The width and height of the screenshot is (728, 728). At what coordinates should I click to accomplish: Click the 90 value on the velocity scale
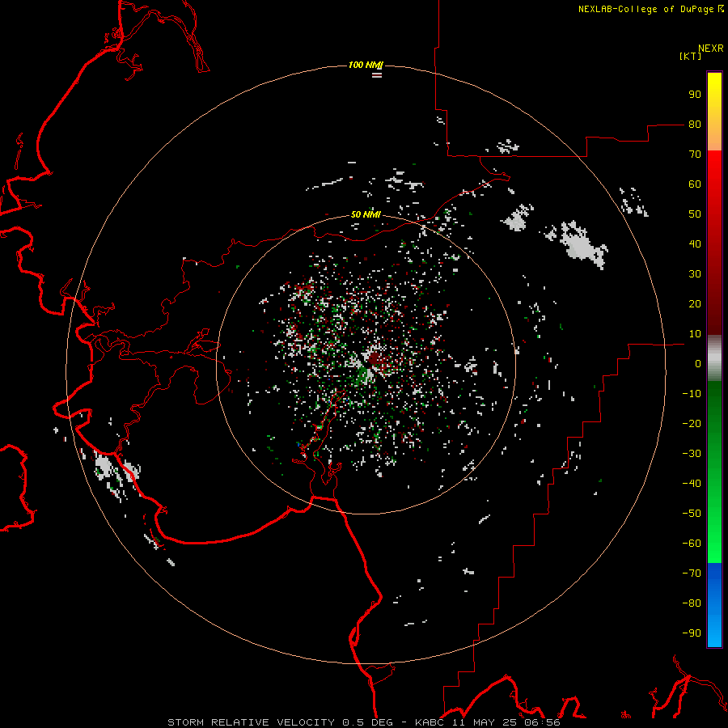[695, 95]
